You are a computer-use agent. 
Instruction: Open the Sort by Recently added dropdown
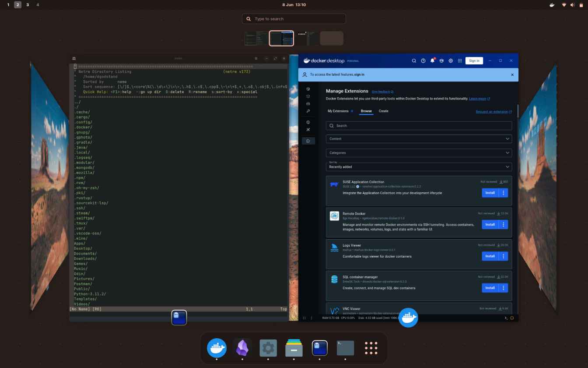click(x=419, y=166)
